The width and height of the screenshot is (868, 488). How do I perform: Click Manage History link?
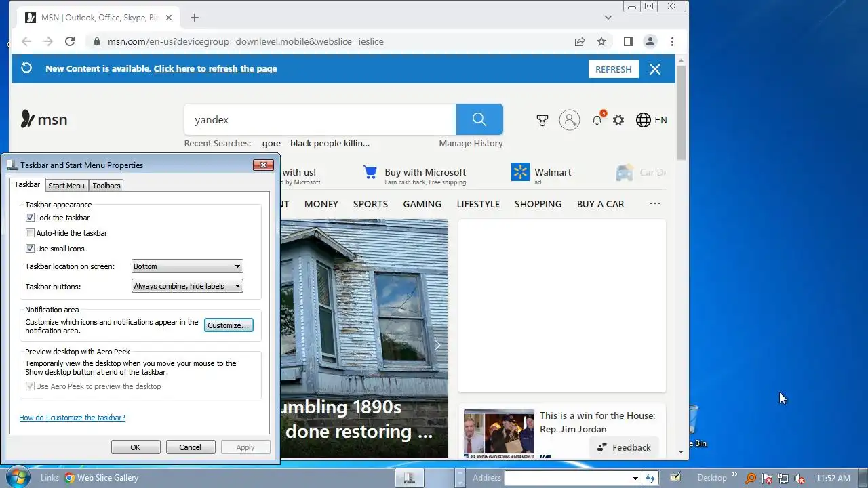pyautogui.click(x=471, y=143)
